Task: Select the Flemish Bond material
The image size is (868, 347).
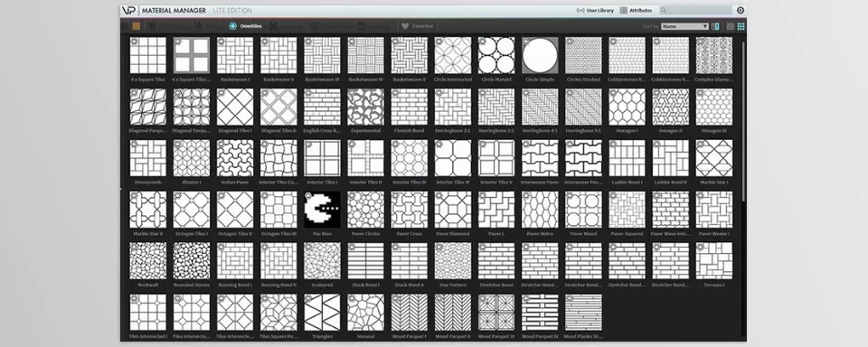Action: click(409, 107)
